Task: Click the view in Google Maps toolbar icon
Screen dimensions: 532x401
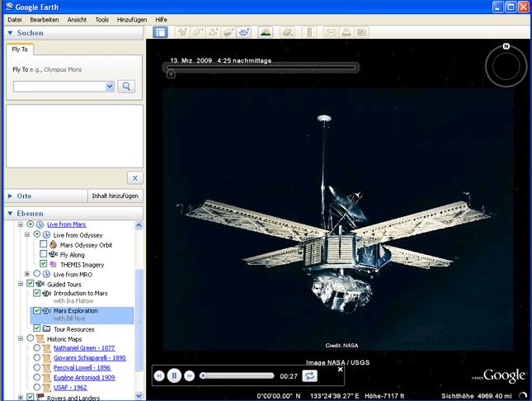Action: (x=362, y=32)
